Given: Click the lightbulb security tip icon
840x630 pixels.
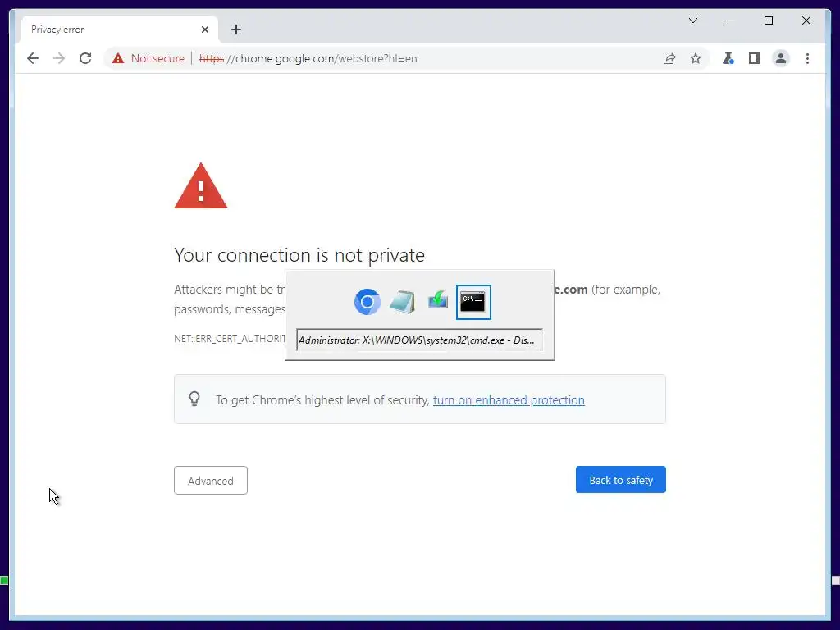Looking at the screenshot, I should click(x=194, y=399).
